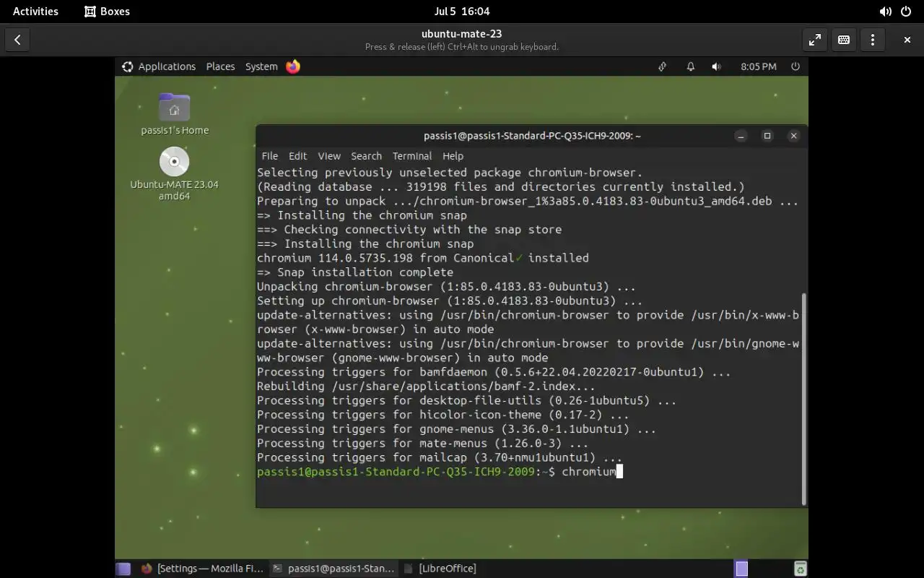
Task: Toggle fullscreen in Boxes header
Action: click(815, 40)
